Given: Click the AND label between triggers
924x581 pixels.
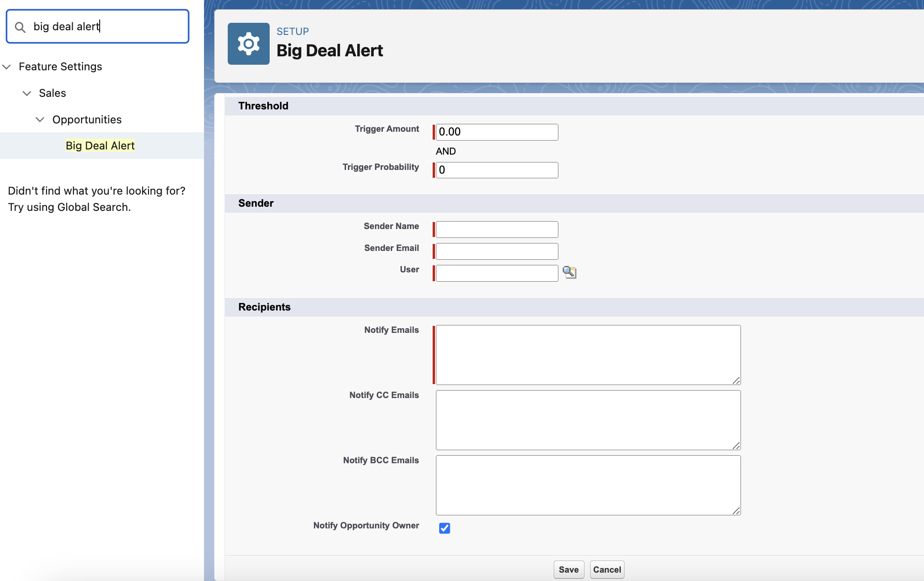Looking at the screenshot, I should tap(446, 151).
